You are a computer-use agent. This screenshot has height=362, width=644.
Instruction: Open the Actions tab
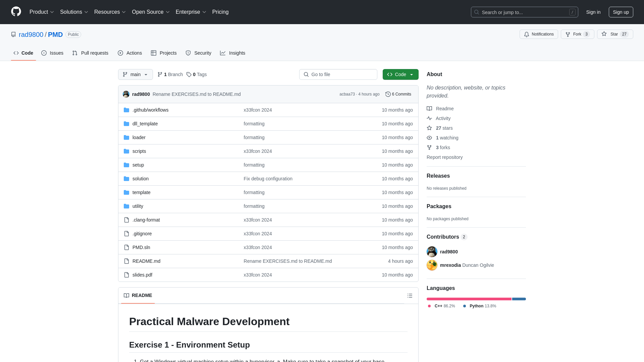130,53
